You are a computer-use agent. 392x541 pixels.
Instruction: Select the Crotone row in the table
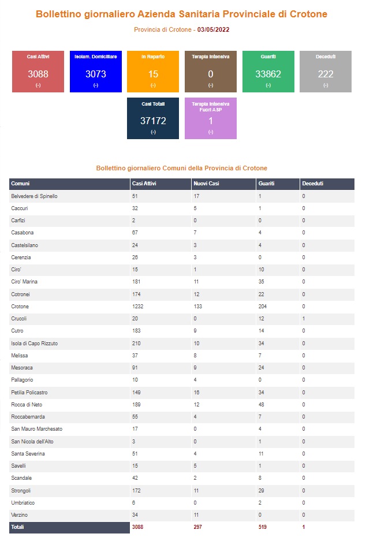pos(182,307)
